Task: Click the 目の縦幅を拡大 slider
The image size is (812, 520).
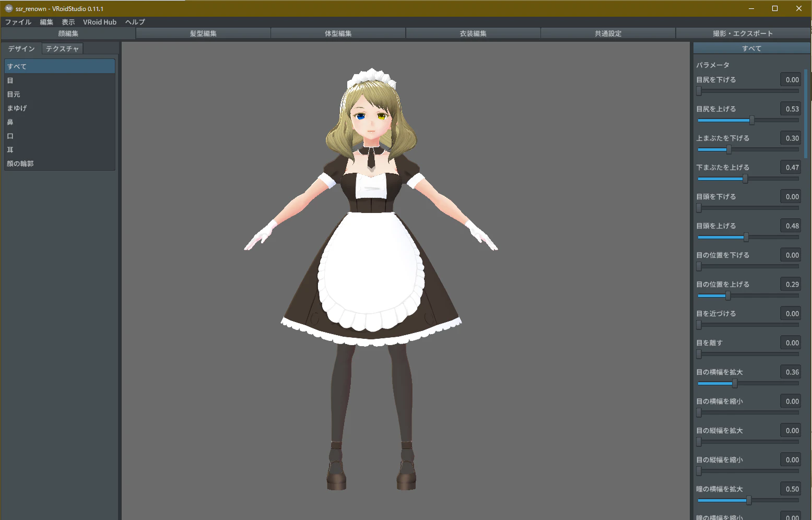Action: click(x=748, y=442)
